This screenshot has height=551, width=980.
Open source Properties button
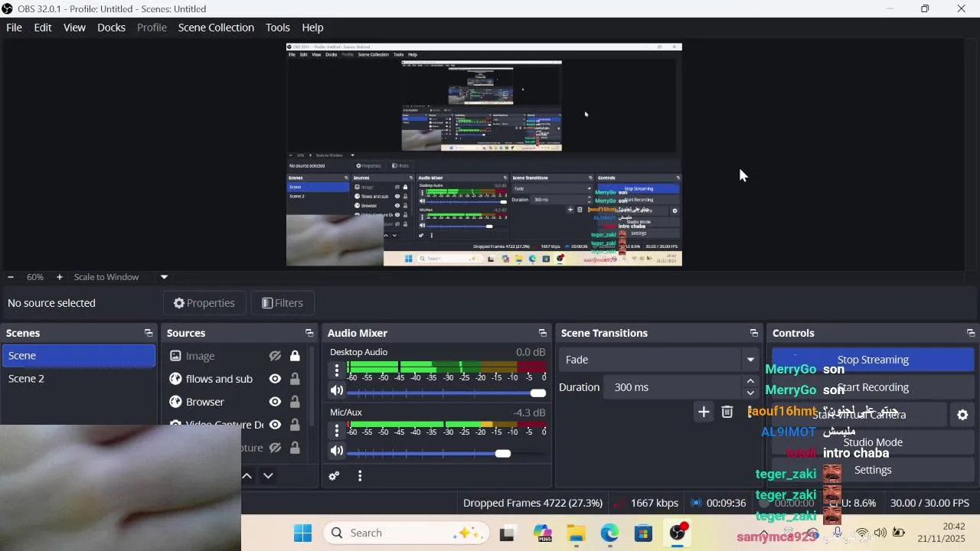pos(204,303)
